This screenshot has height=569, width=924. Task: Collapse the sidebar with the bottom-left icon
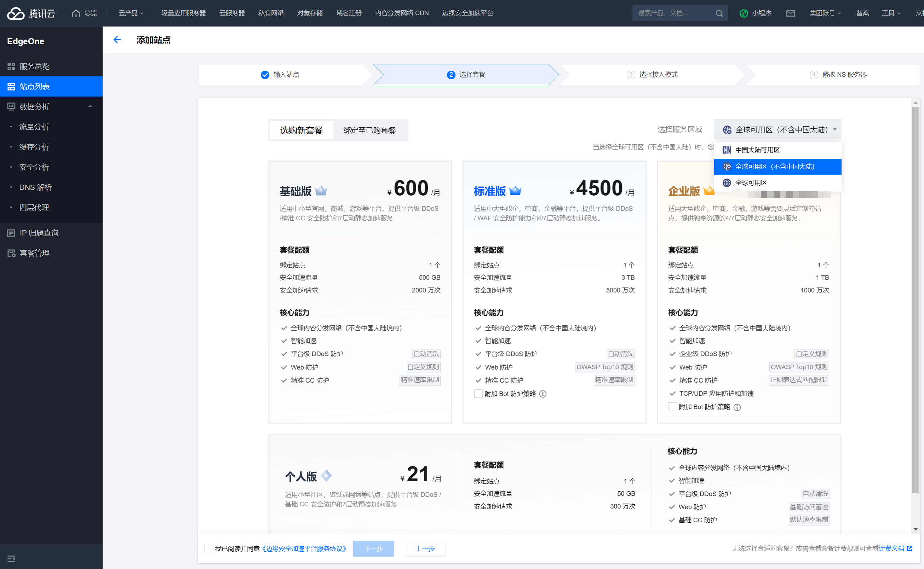coord(11,558)
